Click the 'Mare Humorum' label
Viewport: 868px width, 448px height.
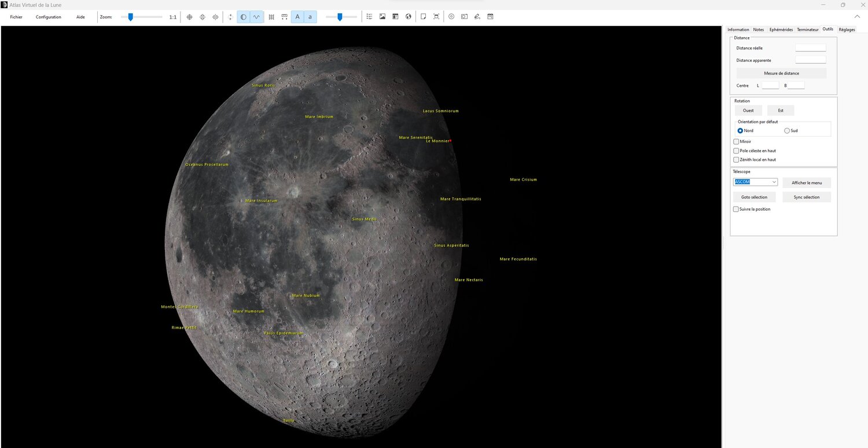pos(249,311)
